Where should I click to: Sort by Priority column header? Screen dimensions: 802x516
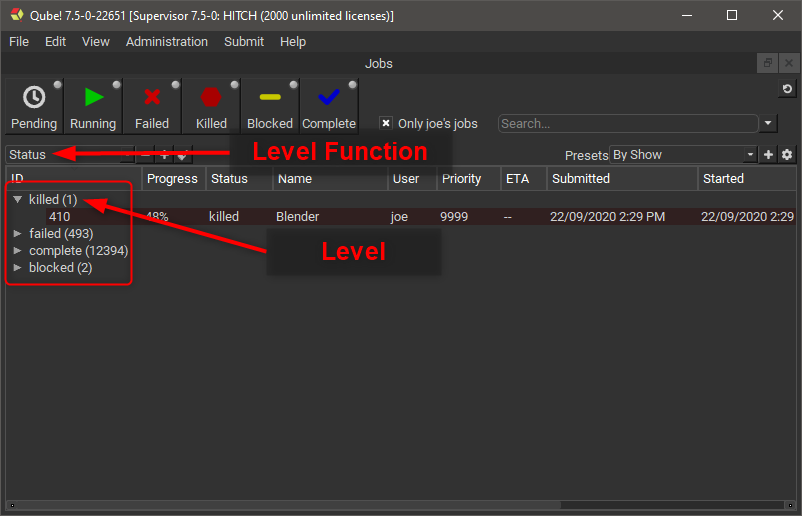(461, 179)
